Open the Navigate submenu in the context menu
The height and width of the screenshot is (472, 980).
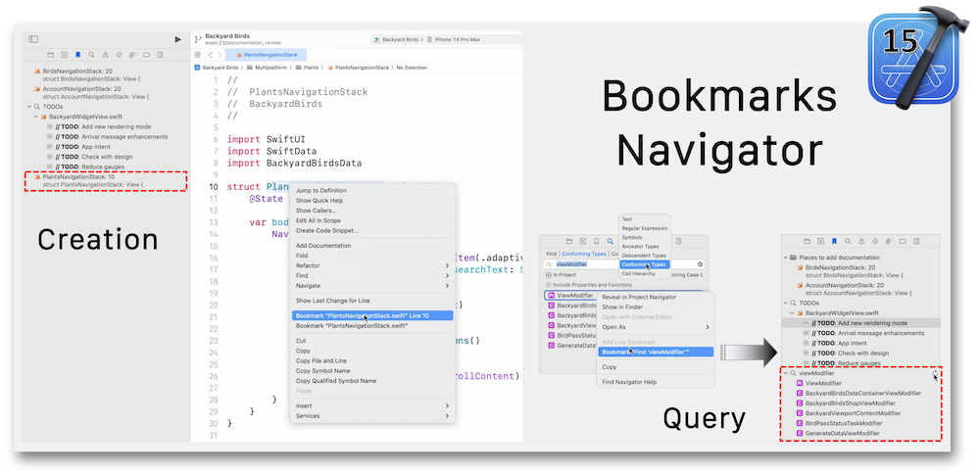372,285
